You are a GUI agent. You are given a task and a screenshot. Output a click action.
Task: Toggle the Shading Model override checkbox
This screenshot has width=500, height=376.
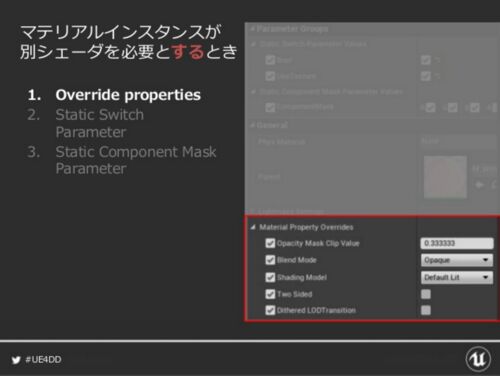pos(270,277)
